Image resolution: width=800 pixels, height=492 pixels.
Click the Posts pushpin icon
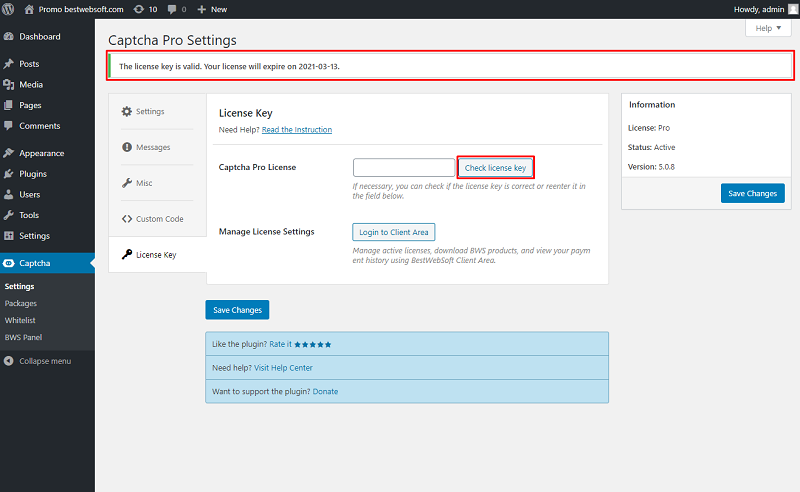(x=8, y=64)
